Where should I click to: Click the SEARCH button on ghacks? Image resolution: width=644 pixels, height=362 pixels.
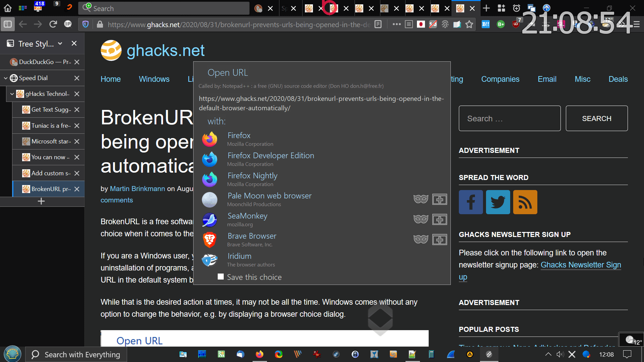click(x=596, y=118)
